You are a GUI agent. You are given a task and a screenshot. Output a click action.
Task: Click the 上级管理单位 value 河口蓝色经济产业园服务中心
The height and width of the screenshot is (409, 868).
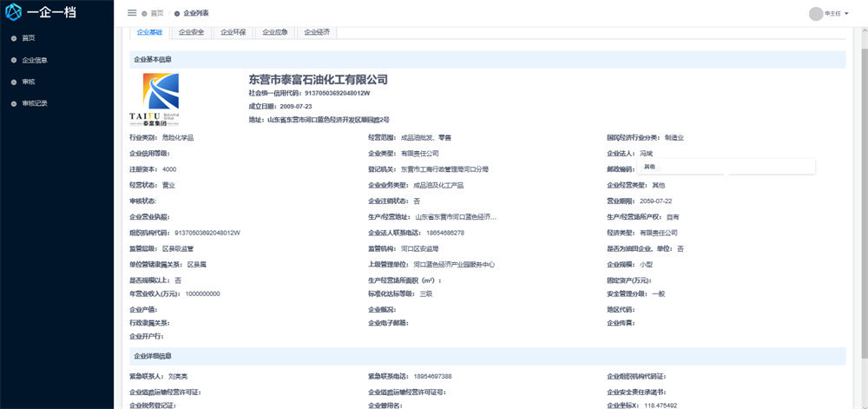click(x=454, y=265)
